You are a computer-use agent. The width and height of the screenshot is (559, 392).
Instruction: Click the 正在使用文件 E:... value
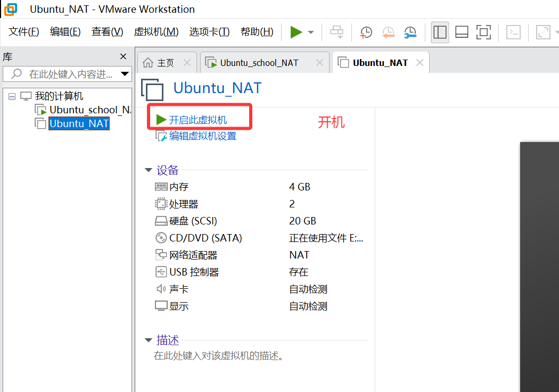326,238
